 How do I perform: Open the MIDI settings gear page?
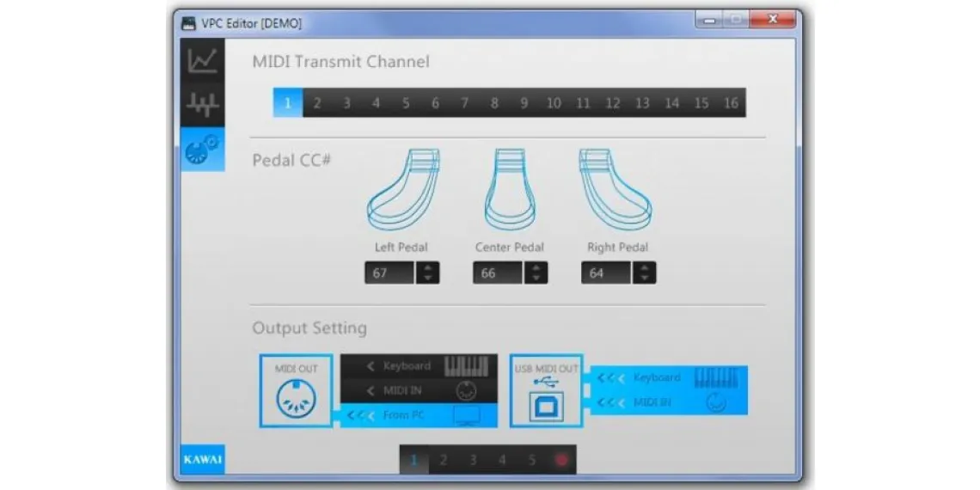coord(203,149)
